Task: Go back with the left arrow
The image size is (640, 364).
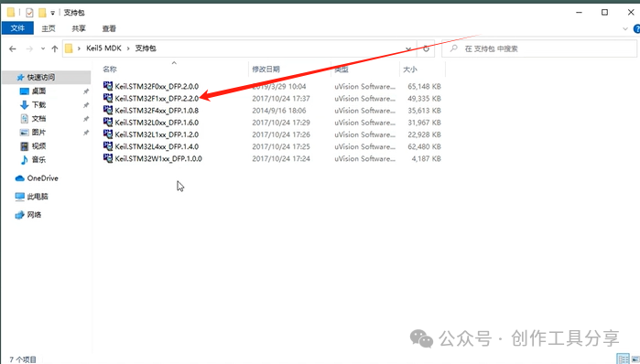Action: 13,48
